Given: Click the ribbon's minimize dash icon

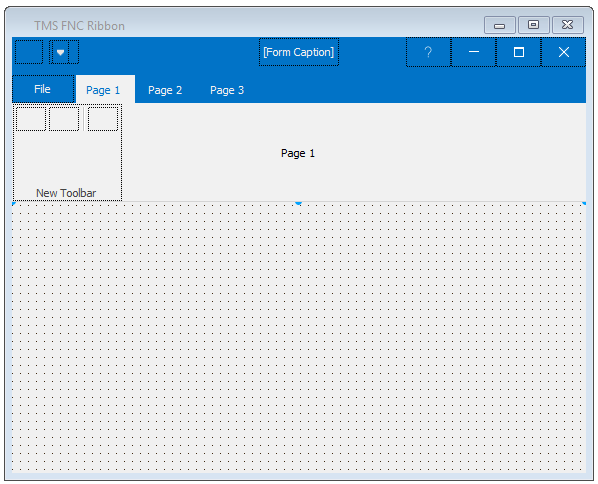Looking at the screenshot, I should [x=474, y=52].
